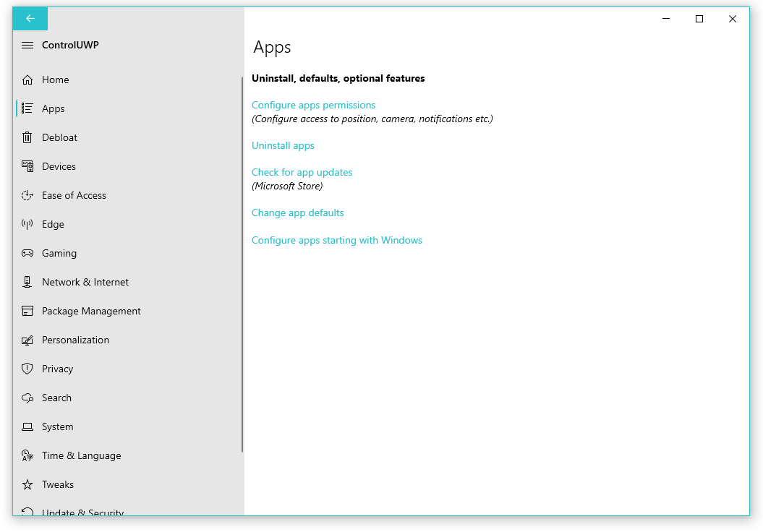Open Configure apps permissions link
The image size is (763, 532).
point(313,105)
